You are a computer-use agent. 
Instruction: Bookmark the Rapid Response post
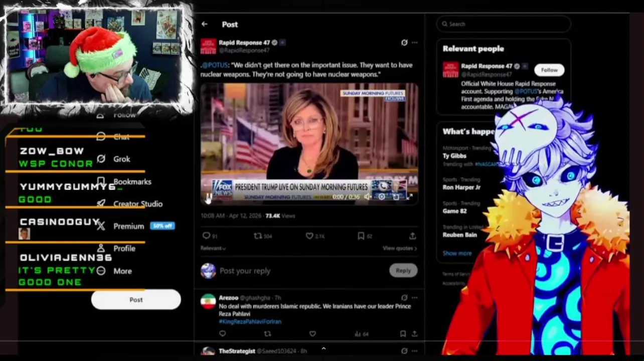click(365, 236)
